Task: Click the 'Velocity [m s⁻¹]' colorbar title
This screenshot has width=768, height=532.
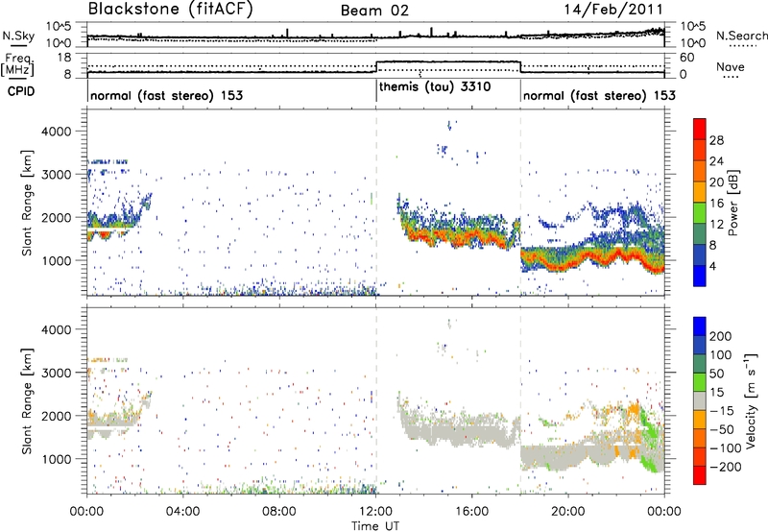Action: 752,400
